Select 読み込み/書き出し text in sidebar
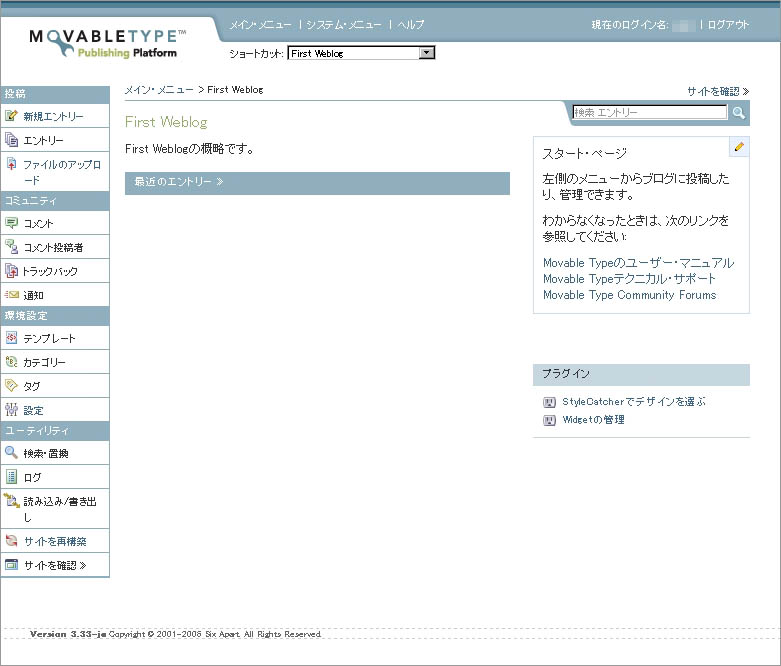781x666 pixels. [60, 509]
